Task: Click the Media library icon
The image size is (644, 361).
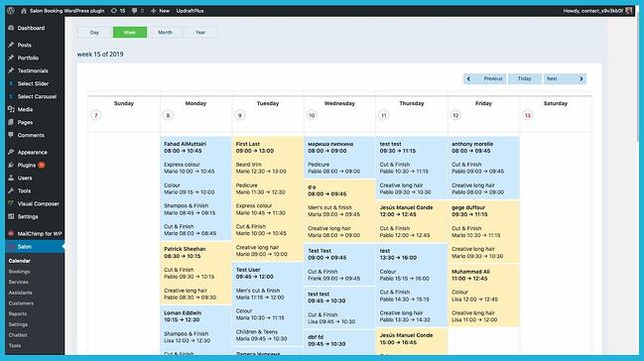Action: click(x=11, y=109)
